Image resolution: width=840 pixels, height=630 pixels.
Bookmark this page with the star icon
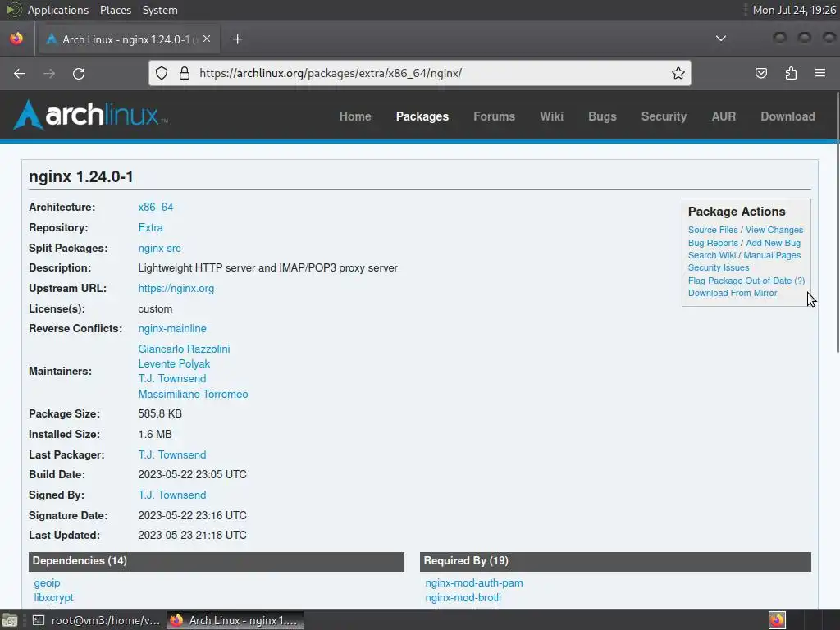(678, 73)
